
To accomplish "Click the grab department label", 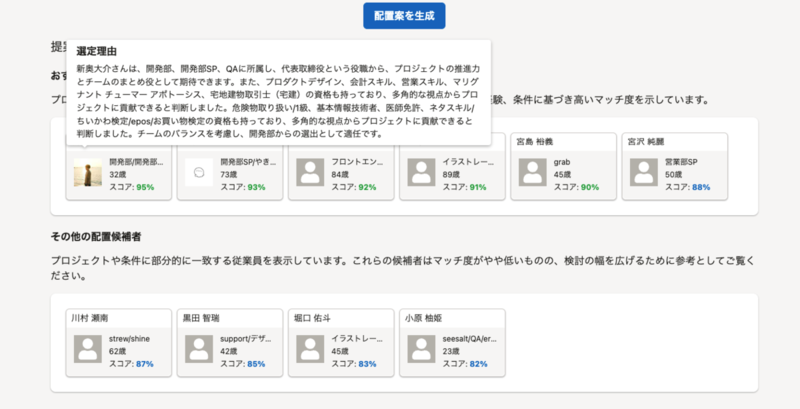I will [x=562, y=163].
